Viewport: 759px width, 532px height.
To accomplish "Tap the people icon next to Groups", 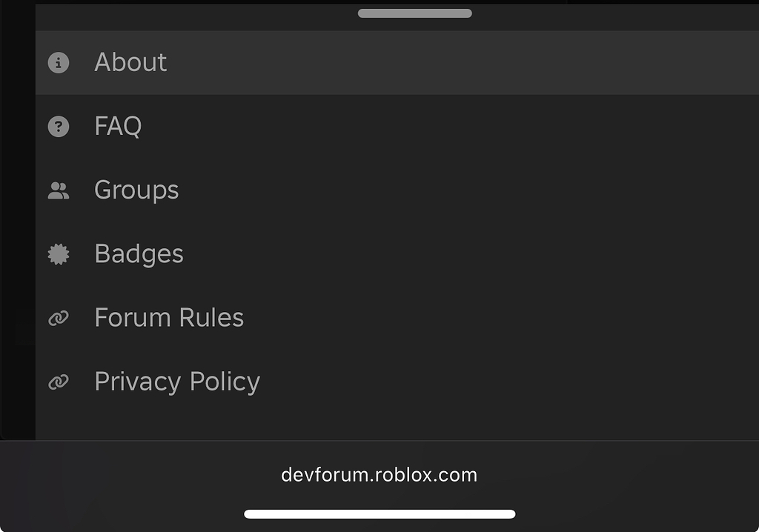I will (x=59, y=190).
